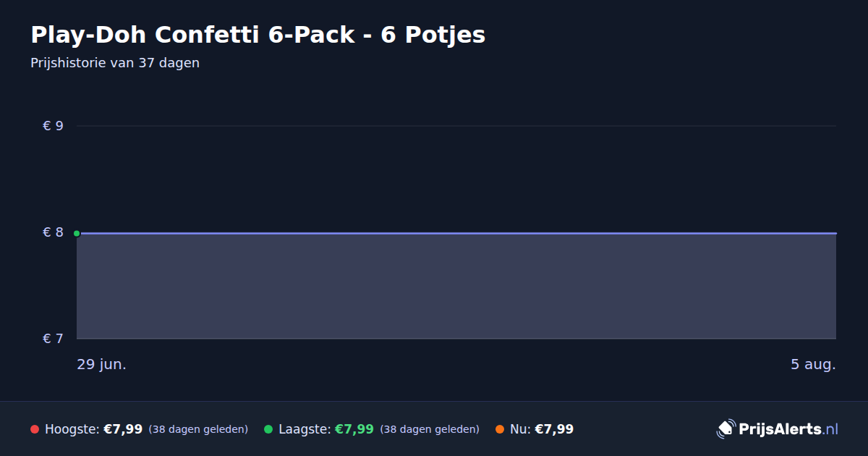868x456 pixels.
Task: Click the shaded area under price line
Action: click(456, 286)
